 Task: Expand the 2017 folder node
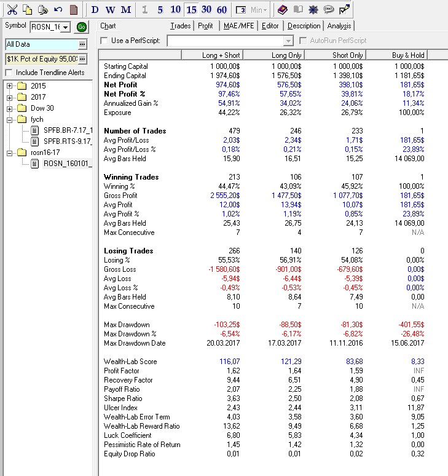(x=9, y=98)
